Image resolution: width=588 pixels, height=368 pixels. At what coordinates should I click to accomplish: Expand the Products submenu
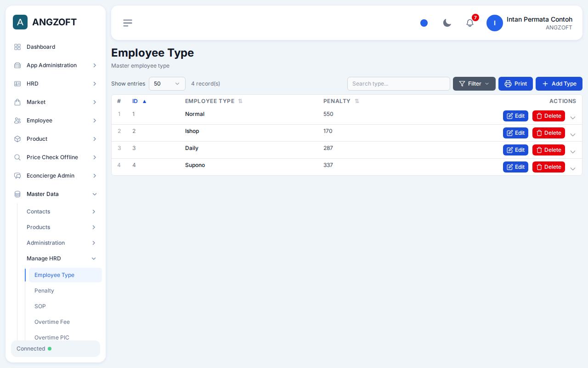(x=62, y=227)
